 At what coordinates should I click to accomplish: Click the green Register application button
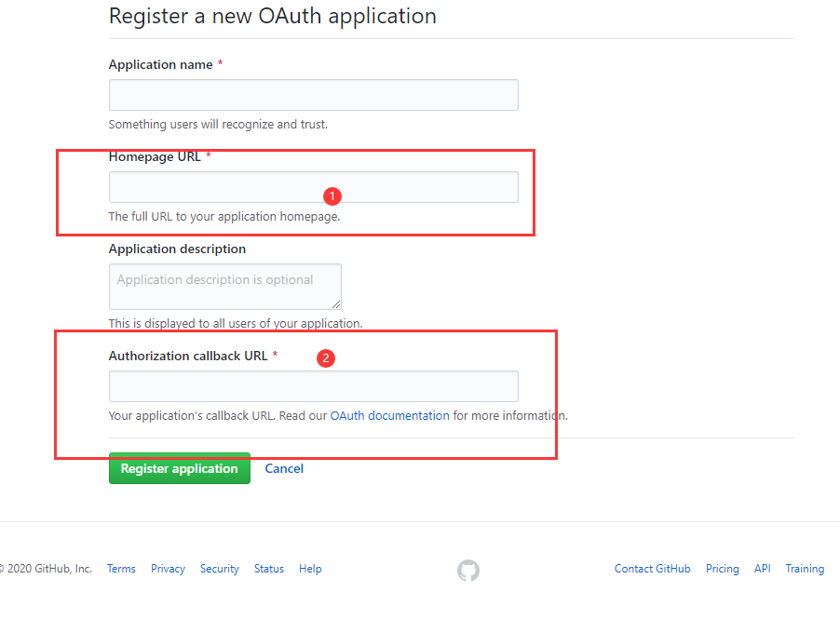pyautogui.click(x=180, y=468)
